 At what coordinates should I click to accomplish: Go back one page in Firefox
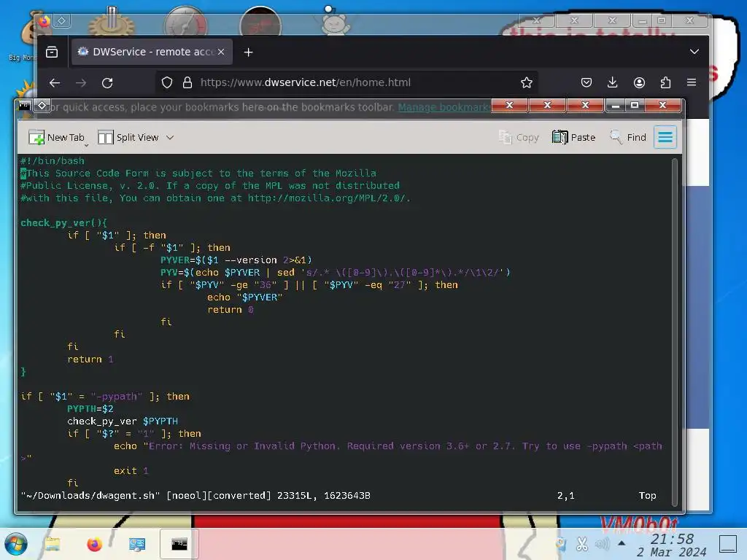coord(55,83)
